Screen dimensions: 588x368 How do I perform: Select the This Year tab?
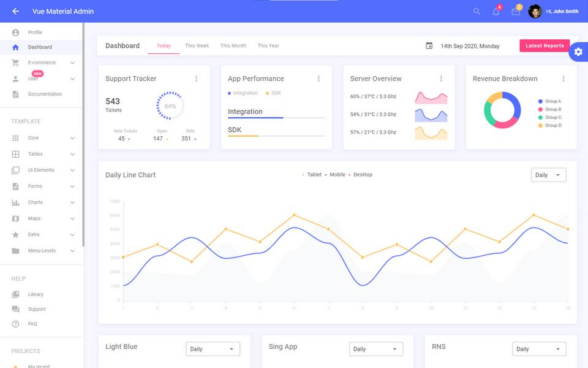point(268,45)
